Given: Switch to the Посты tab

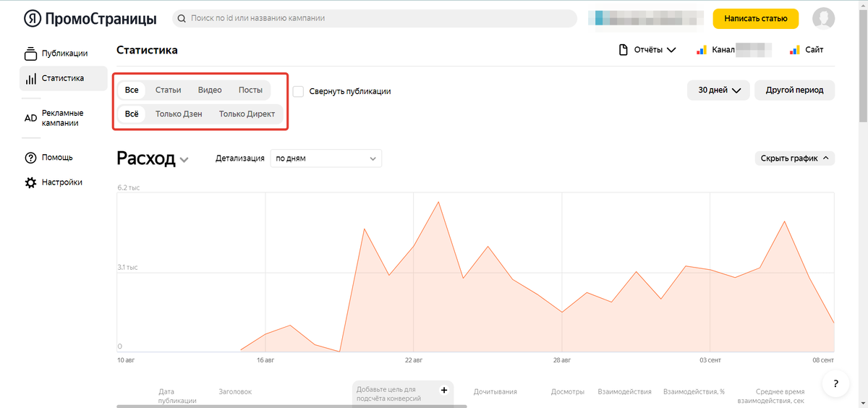Looking at the screenshot, I should point(250,90).
